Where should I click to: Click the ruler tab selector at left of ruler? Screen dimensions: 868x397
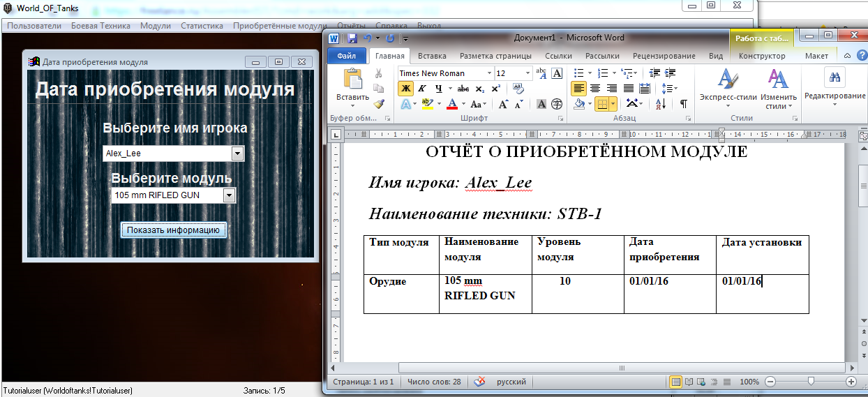[x=335, y=134]
